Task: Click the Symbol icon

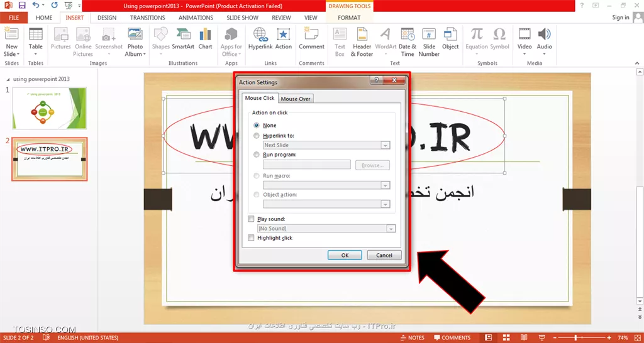Action: pos(499,35)
